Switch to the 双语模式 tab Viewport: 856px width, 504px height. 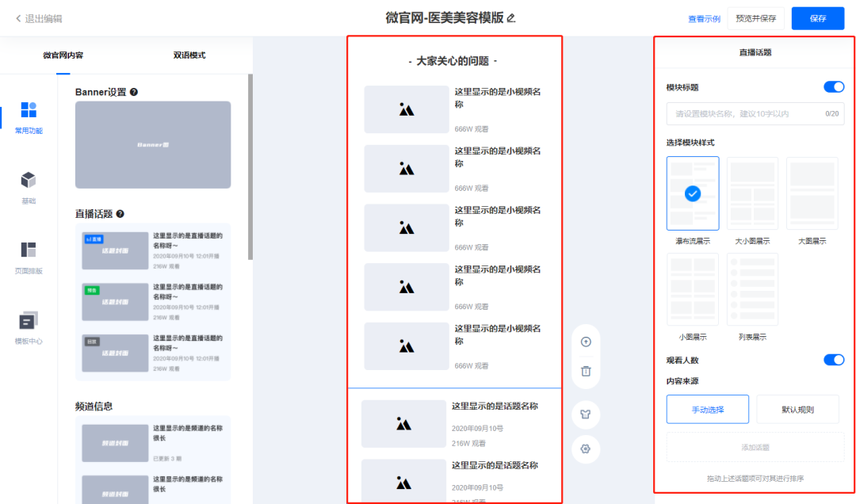tap(189, 55)
